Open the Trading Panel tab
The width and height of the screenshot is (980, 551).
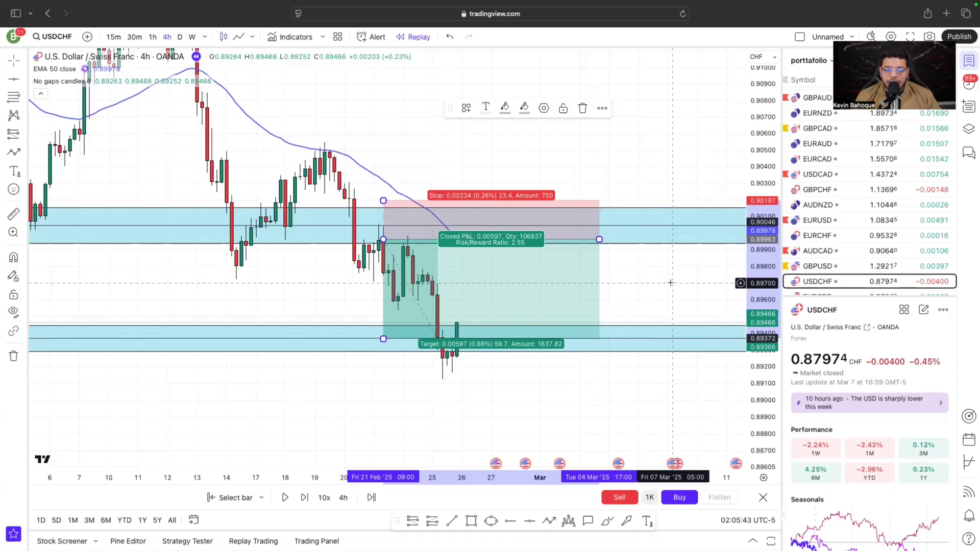pyautogui.click(x=316, y=541)
